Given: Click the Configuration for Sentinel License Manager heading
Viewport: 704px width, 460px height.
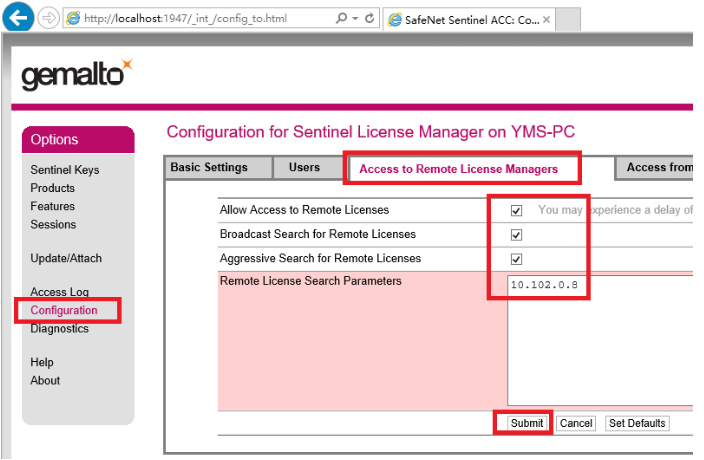Looking at the screenshot, I should (370, 132).
